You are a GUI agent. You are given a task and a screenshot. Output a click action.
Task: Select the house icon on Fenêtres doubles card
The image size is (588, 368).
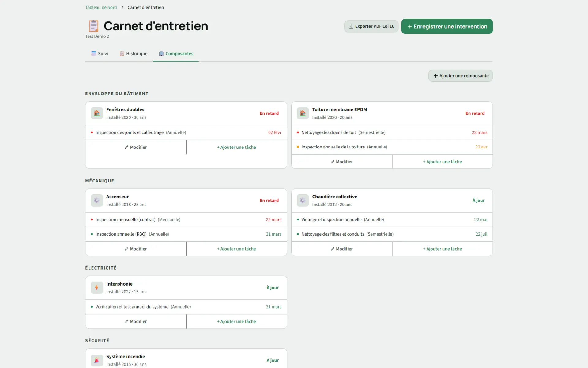[x=96, y=113]
